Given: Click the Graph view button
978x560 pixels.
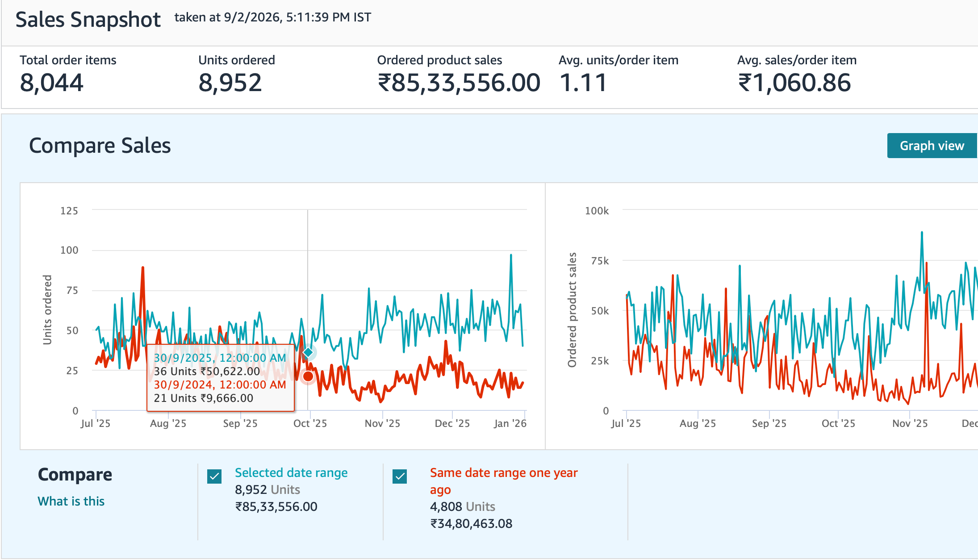Looking at the screenshot, I should [932, 146].
